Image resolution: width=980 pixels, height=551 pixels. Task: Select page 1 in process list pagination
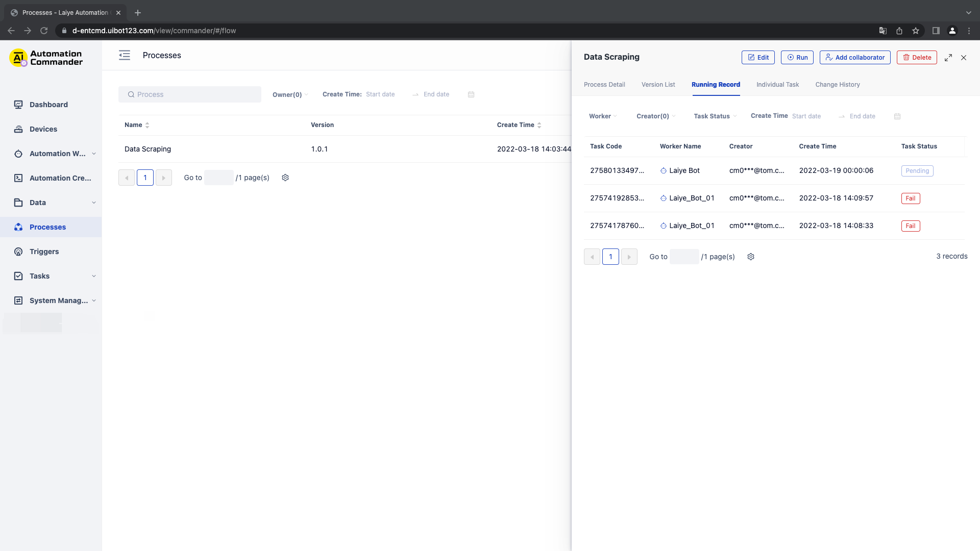click(145, 178)
